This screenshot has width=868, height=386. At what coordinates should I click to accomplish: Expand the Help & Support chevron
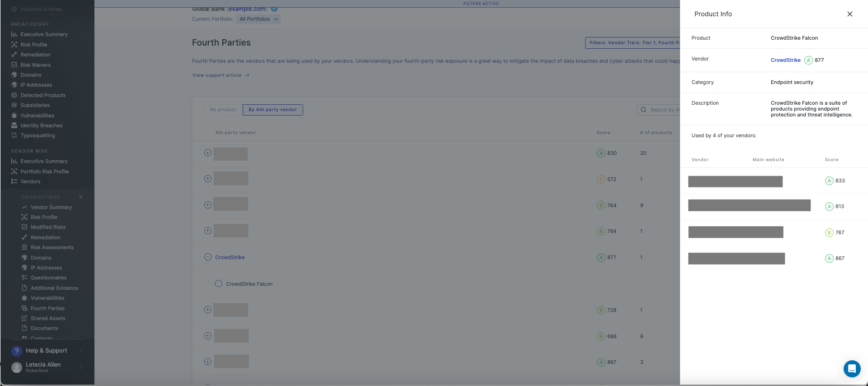click(81, 351)
